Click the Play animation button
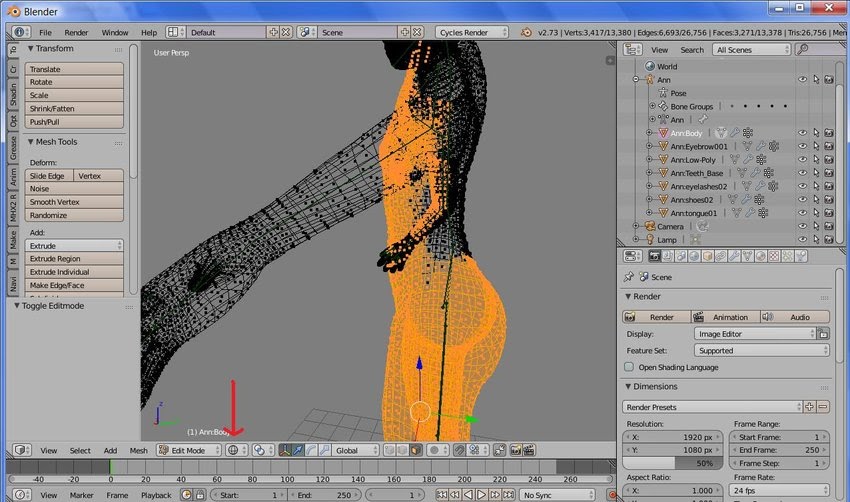Viewport: 850px width, 502px height. (481, 494)
